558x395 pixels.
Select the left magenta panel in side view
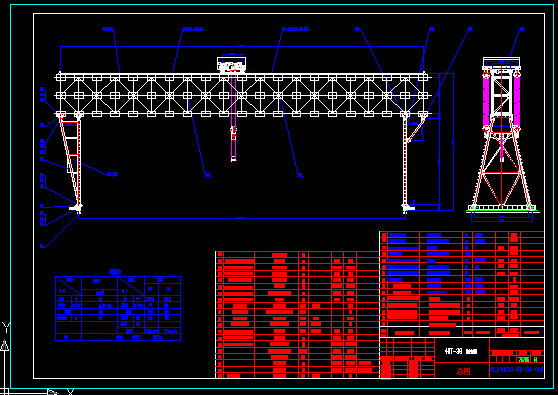tap(486, 100)
